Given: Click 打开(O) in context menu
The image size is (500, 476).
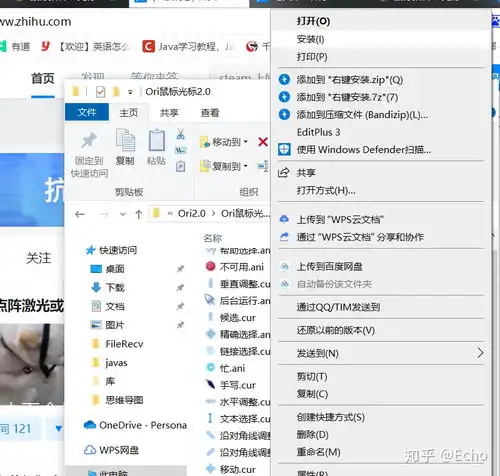Looking at the screenshot, I should coord(313,22).
